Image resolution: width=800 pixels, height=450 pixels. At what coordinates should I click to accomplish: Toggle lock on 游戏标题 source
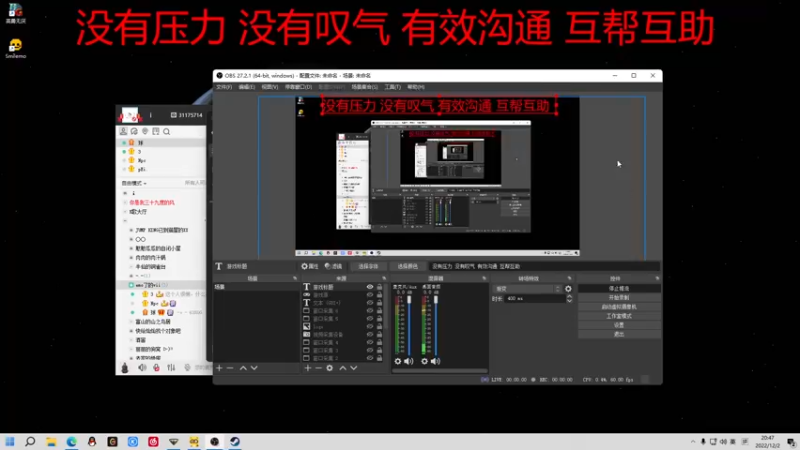click(379, 287)
